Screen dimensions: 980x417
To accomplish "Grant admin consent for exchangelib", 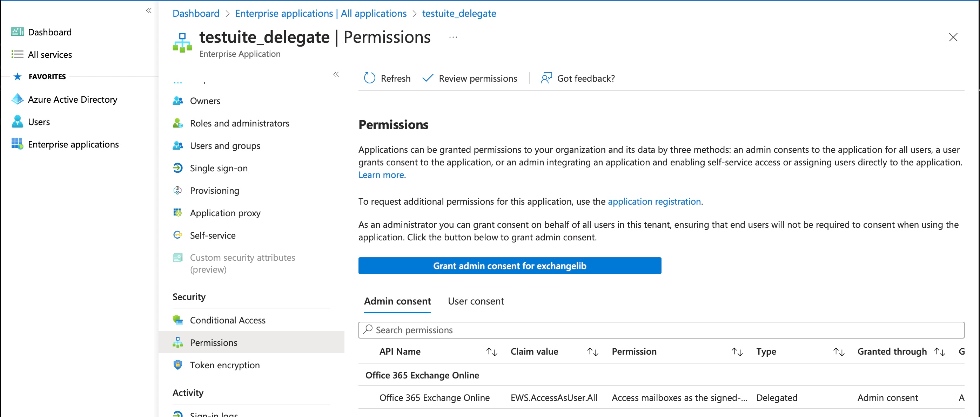I will pyautogui.click(x=509, y=265).
